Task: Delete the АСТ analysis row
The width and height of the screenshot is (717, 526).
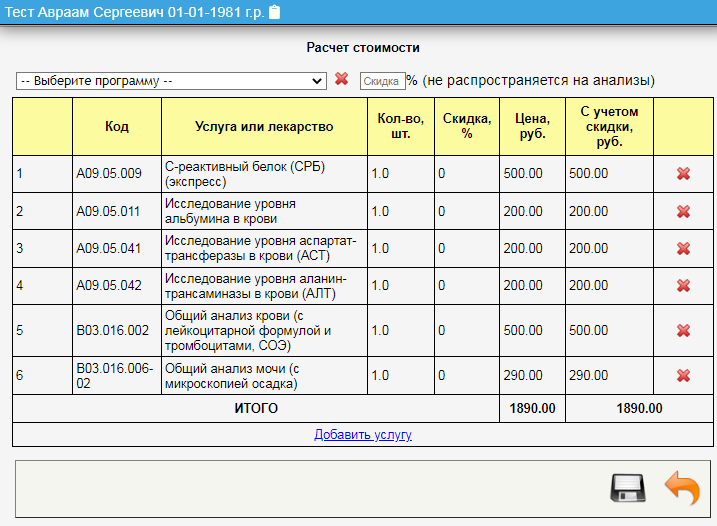Action: [683, 248]
